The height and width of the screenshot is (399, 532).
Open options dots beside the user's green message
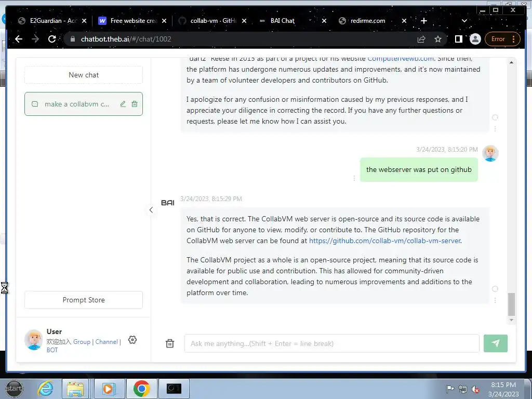pyautogui.click(x=354, y=178)
